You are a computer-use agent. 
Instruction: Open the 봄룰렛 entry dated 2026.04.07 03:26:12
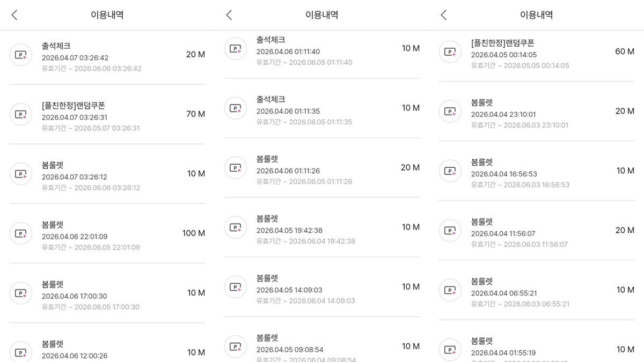tap(107, 174)
